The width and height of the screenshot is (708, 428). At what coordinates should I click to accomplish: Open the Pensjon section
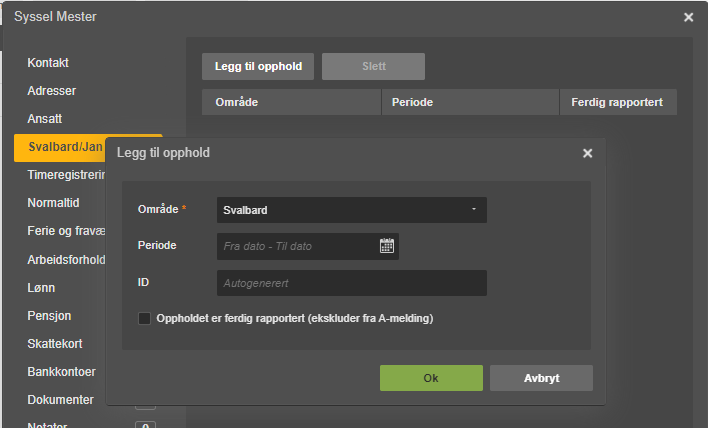point(49,316)
